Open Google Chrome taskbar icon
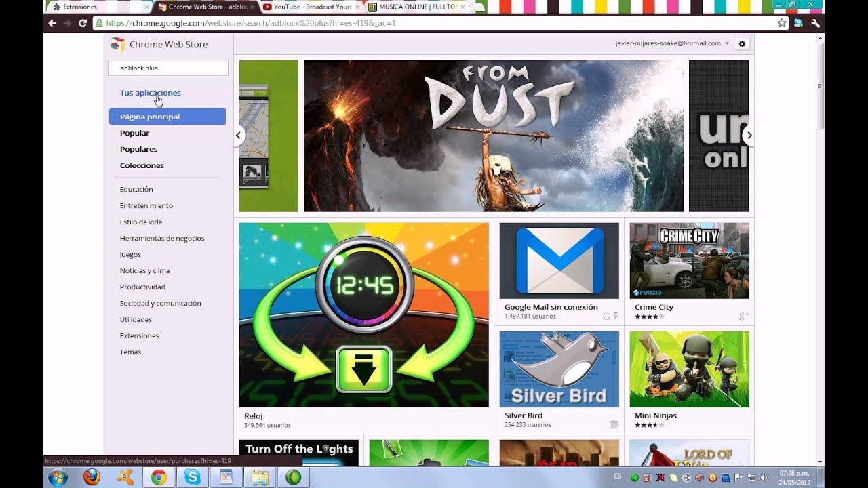 [x=159, y=477]
